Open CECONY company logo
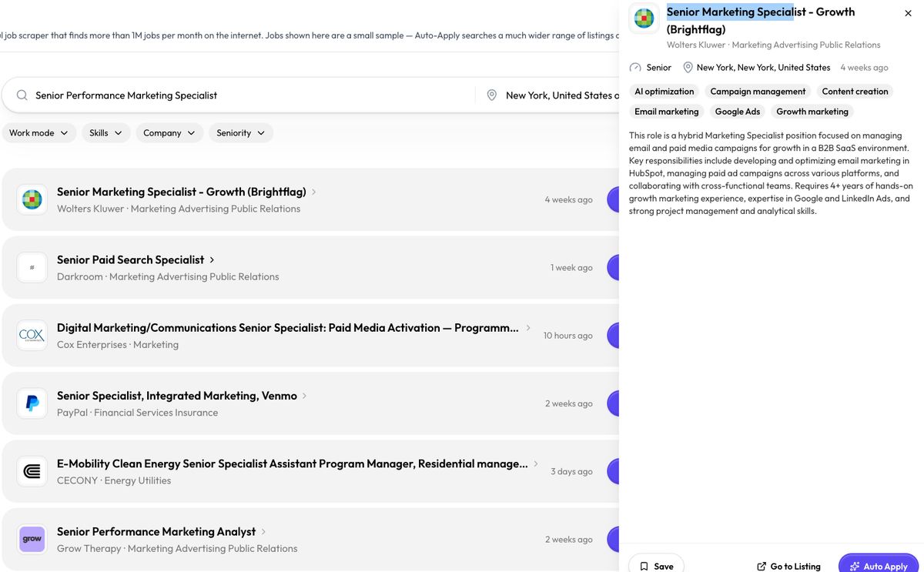 (x=32, y=471)
